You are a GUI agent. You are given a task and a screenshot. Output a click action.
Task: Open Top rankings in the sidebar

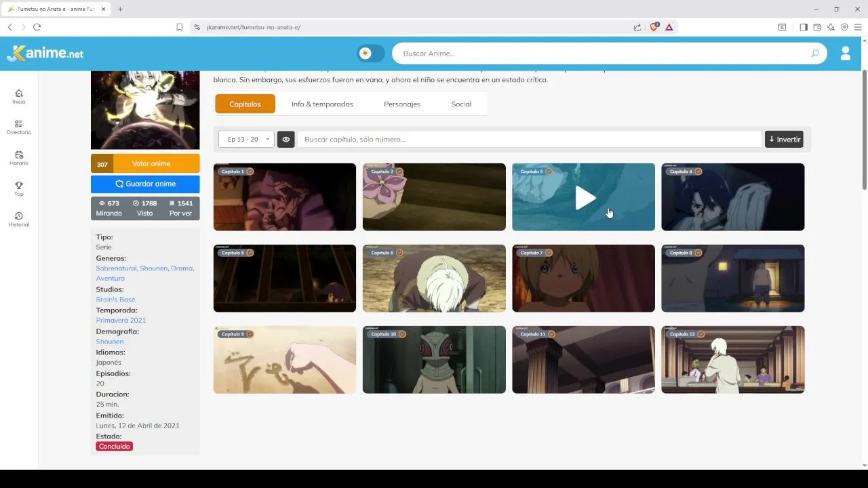click(19, 189)
